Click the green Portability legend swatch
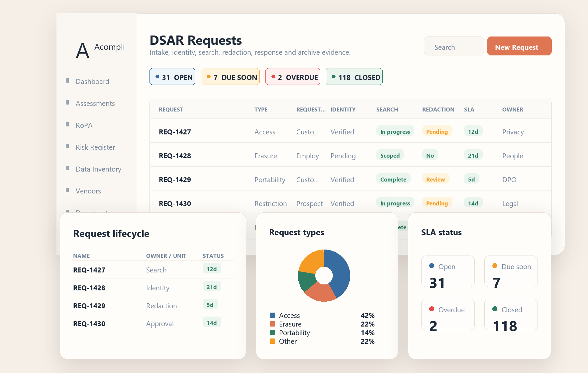The width and height of the screenshot is (588, 373). tap(272, 333)
